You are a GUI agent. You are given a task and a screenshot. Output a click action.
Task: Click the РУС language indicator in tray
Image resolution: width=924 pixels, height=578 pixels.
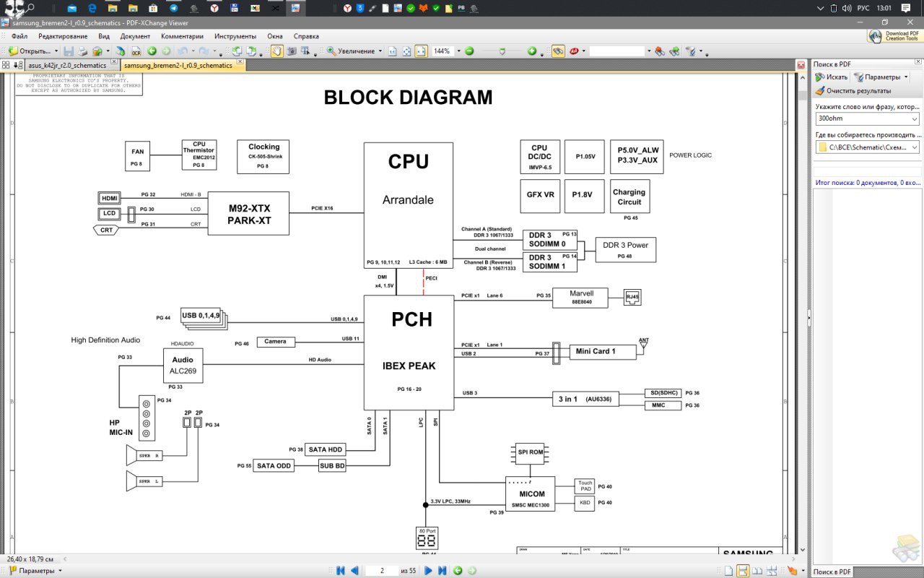[863, 8]
